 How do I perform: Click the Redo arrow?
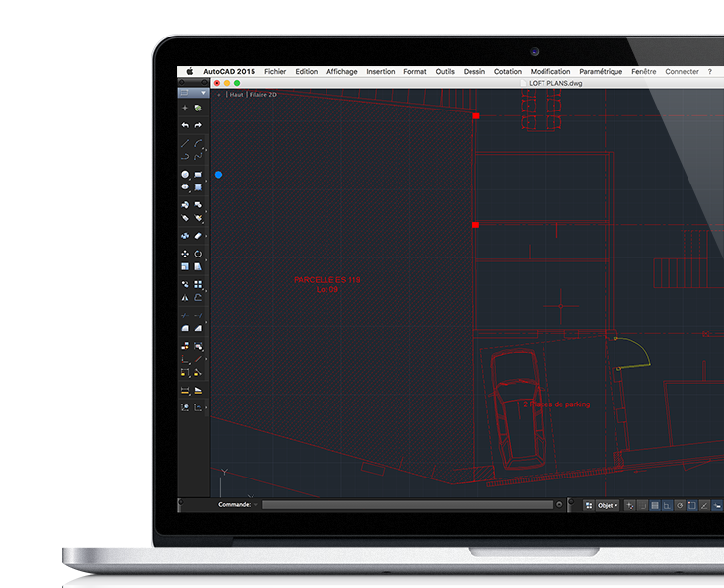[x=198, y=125]
